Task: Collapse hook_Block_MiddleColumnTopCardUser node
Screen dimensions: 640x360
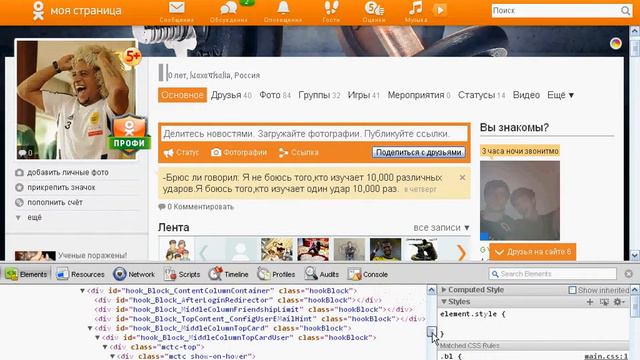Action: 98,338
